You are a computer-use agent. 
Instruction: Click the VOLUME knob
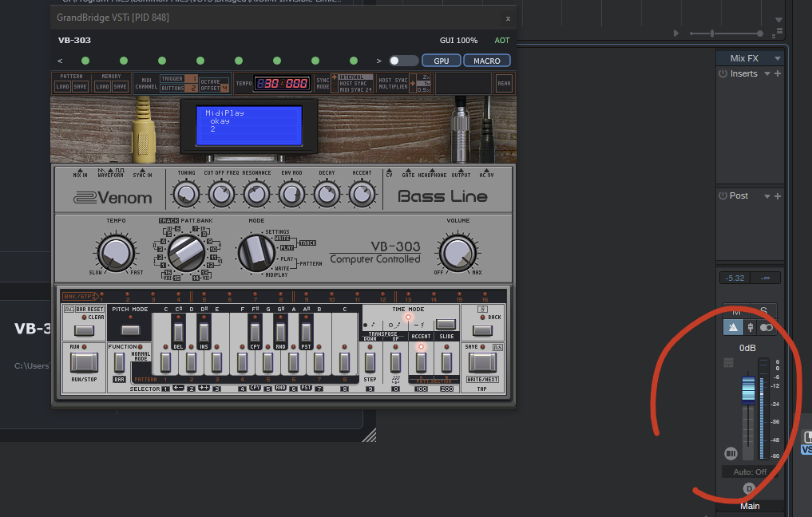click(x=457, y=253)
